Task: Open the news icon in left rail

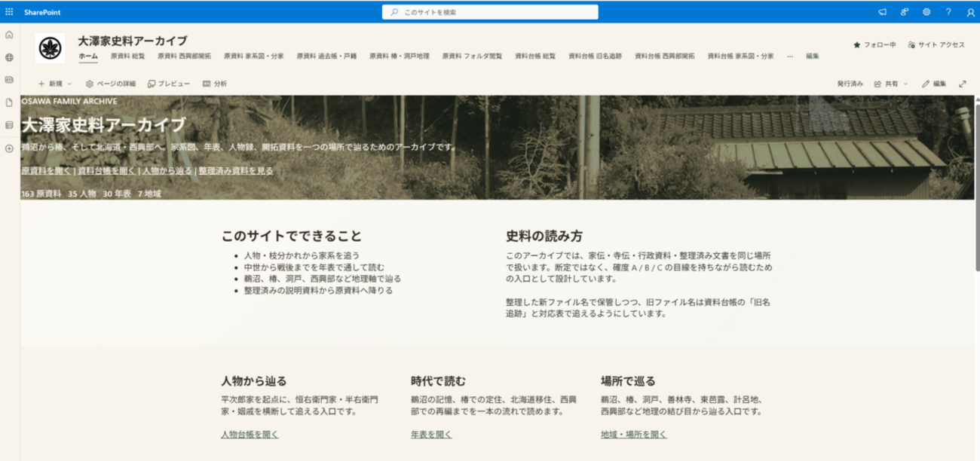Action: coord(9,79)
